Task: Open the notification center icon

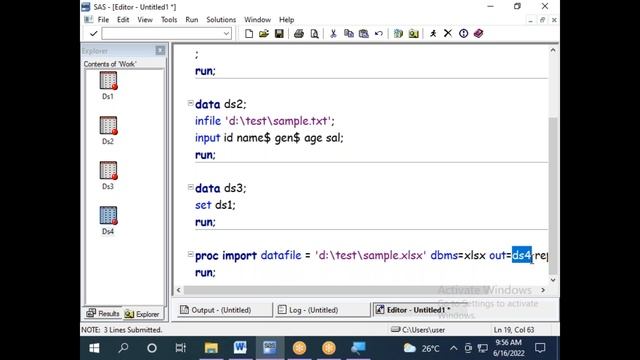Action: tap(540, 348)
